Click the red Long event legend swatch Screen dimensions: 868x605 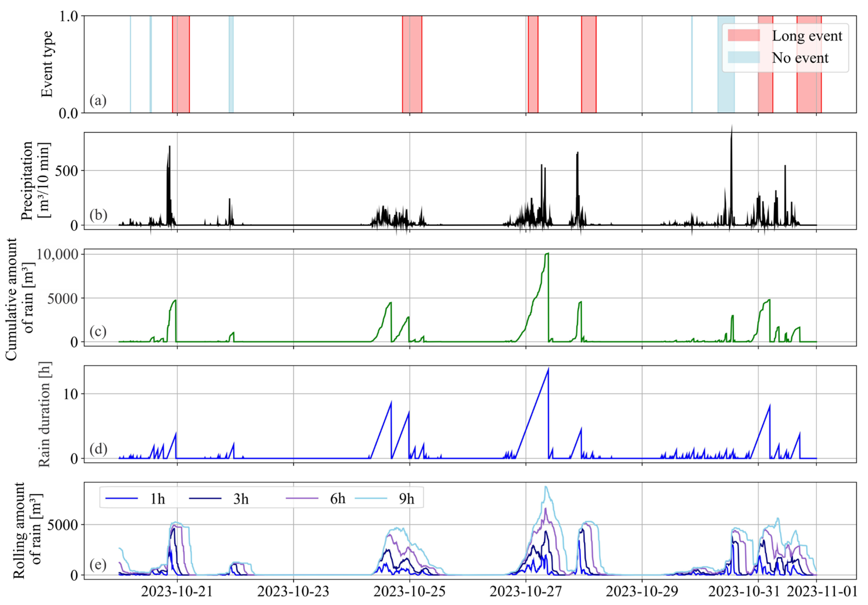point(744,35)
